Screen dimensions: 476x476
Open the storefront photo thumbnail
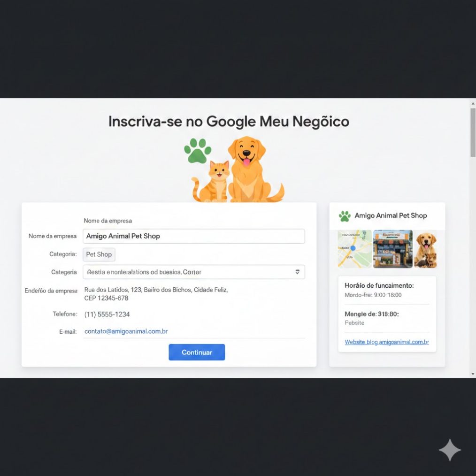tap(392, 249)
